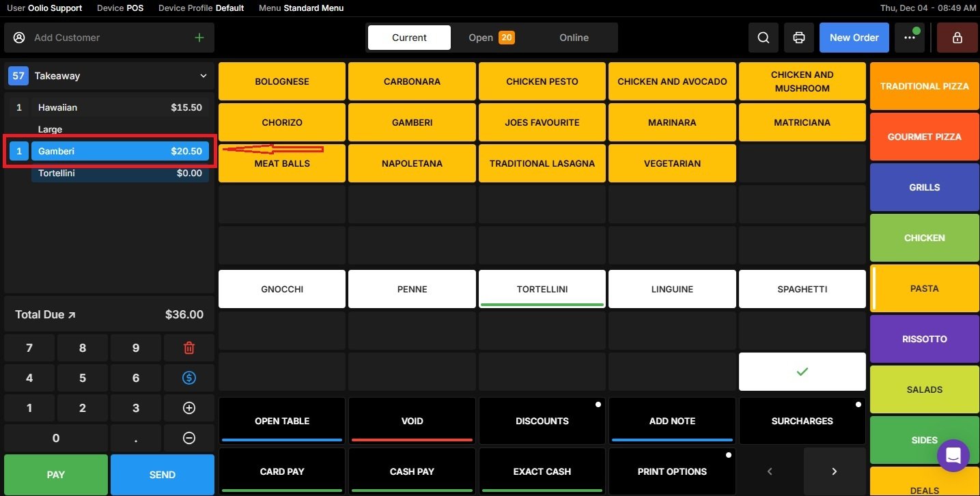Click the blue dollar discount icon on keypad
Screen dimensions: 980x496
pos(188,377)
